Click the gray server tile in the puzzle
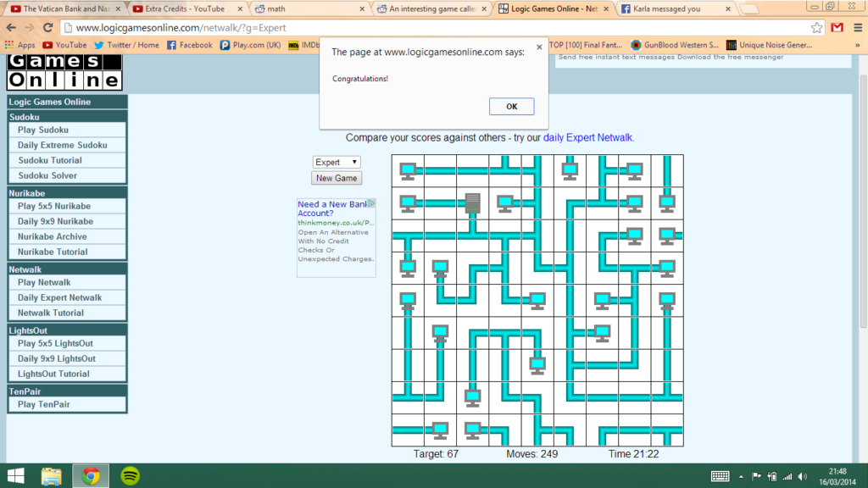 472,203
